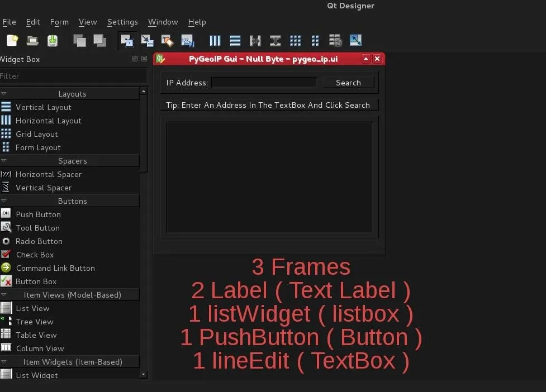Open the Form menu
Image resolution: width=546 pixels, height=392 pixels.
(60, 22)
